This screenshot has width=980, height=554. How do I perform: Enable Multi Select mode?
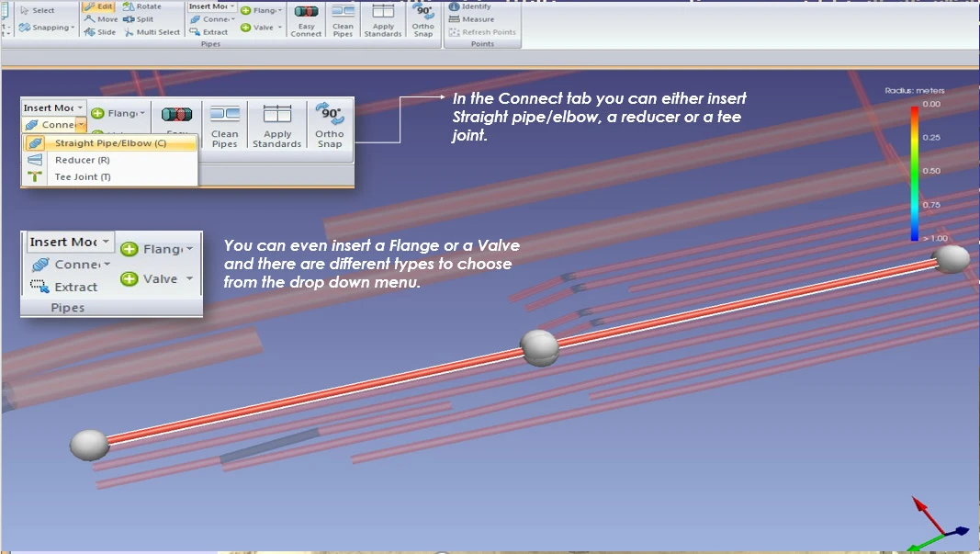pyautogui.click(x=152, y=32)
